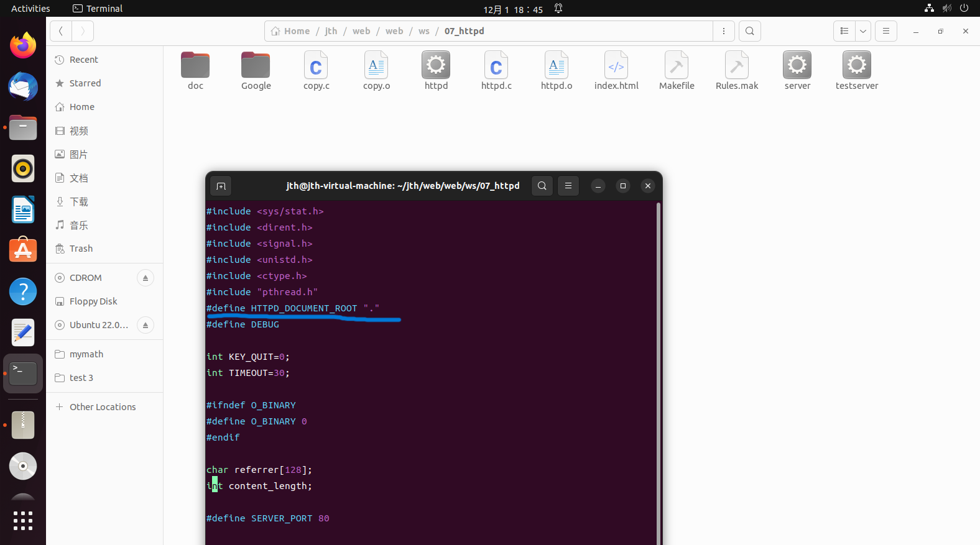Screen dimensions: 980x545
Task: Open the disc icon in dock
Action: click(x=23, y=466)
